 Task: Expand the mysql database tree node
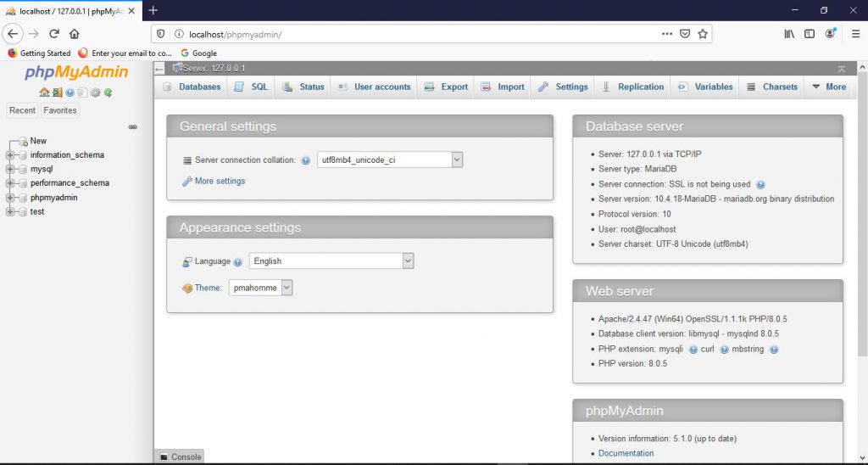click(10, 170)
